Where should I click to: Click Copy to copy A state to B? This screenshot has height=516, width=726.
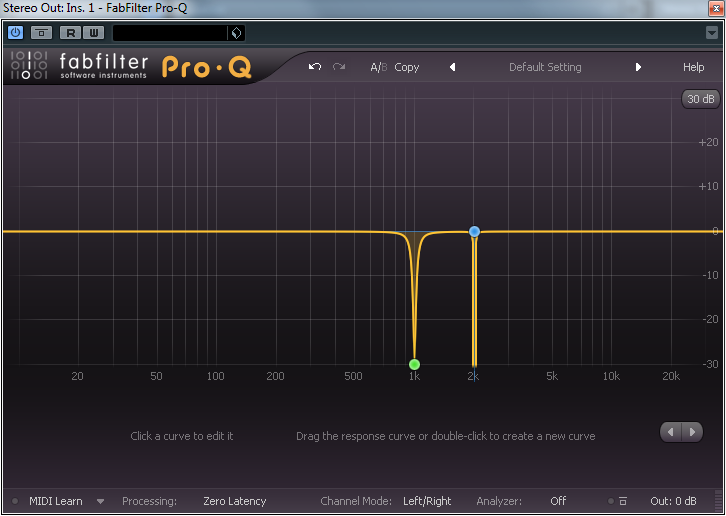click(407, 67)
